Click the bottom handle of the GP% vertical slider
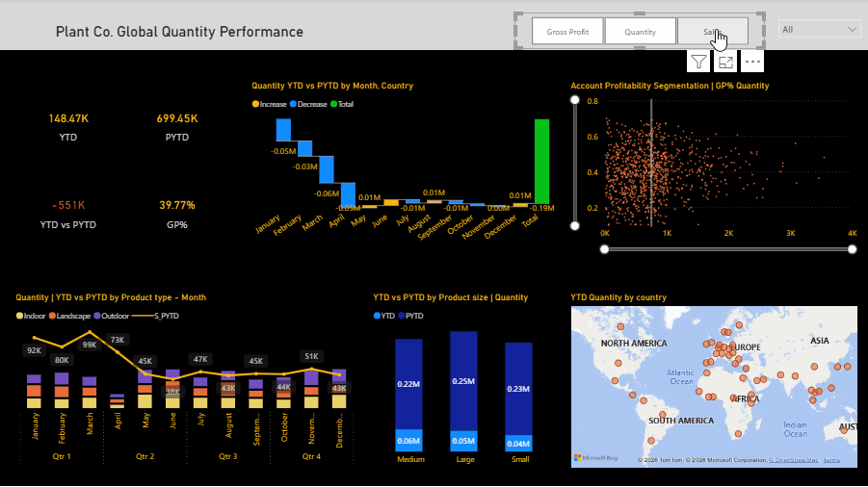Screen dimensions: 868x487 point(574,225)
